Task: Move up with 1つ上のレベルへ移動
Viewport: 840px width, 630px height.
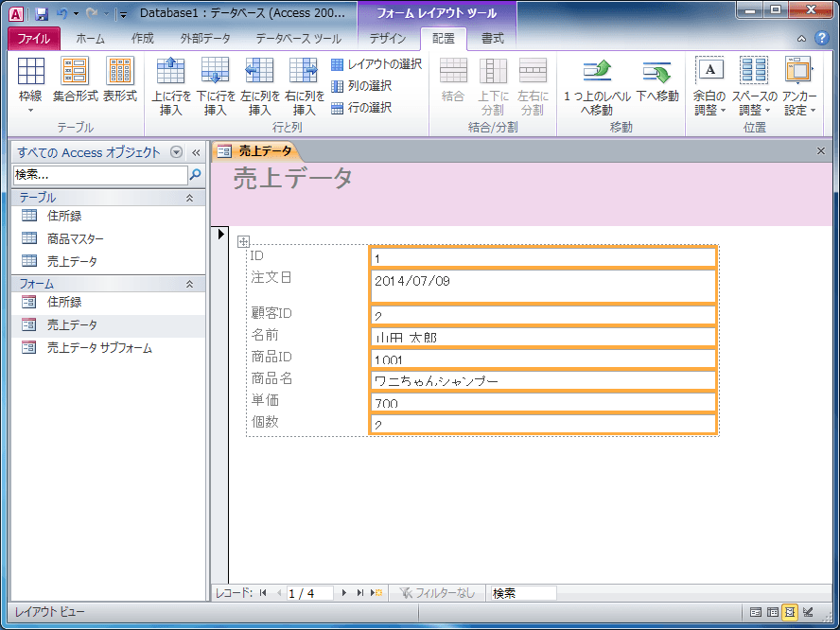Action: (597, 86)
